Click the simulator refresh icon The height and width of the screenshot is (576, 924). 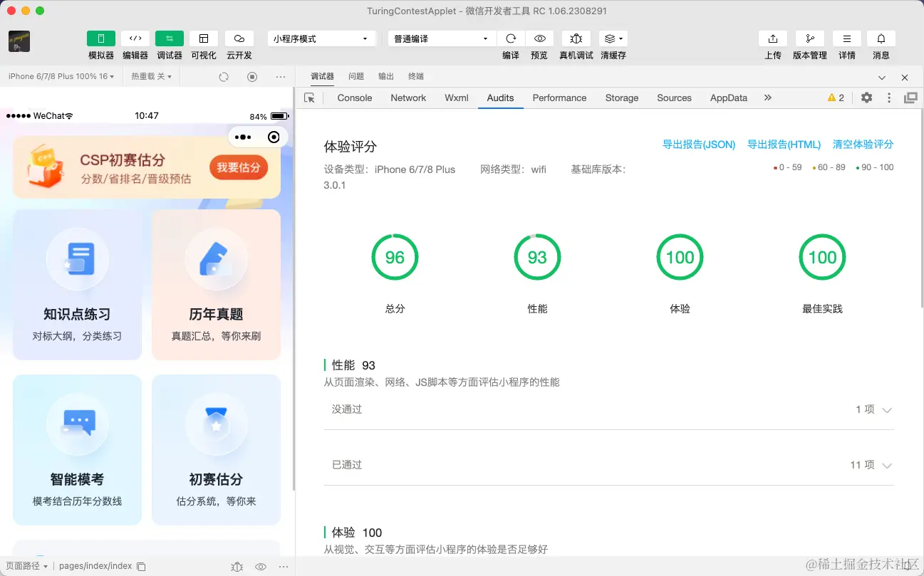click(x=224, y=77)
